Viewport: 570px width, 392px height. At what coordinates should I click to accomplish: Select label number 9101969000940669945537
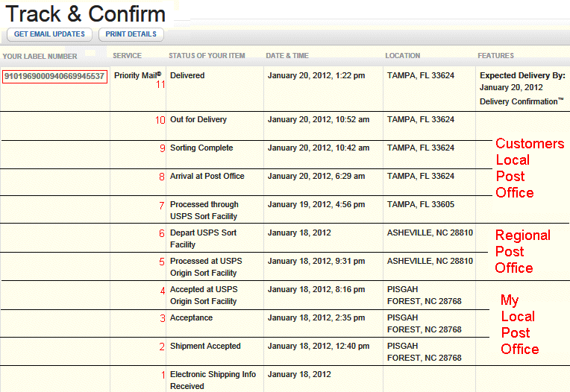(54, 76)
